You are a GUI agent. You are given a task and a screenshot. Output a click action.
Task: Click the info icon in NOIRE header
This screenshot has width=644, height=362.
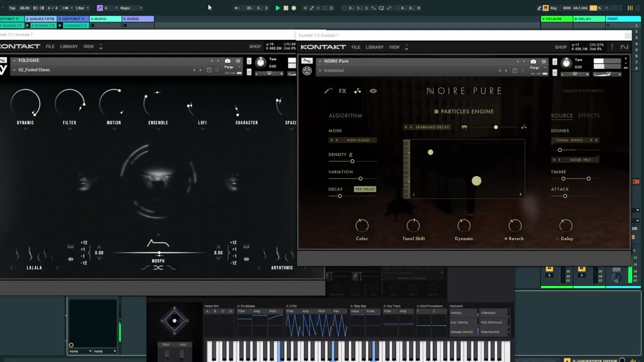[x=543, y=61]
